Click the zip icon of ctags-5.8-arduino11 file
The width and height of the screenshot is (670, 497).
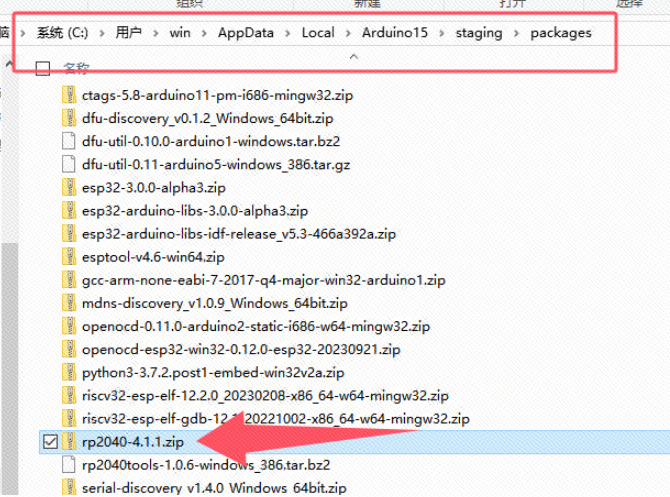point(69,94)
